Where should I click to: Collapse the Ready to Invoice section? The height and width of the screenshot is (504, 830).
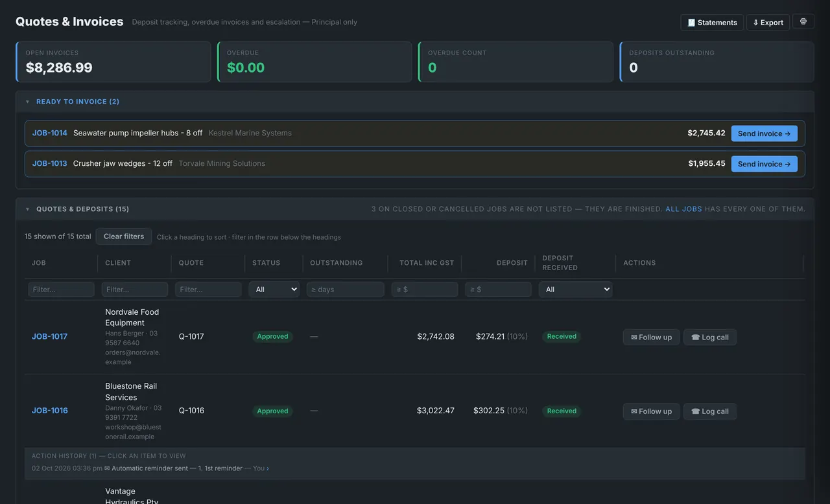coord(27,102)
